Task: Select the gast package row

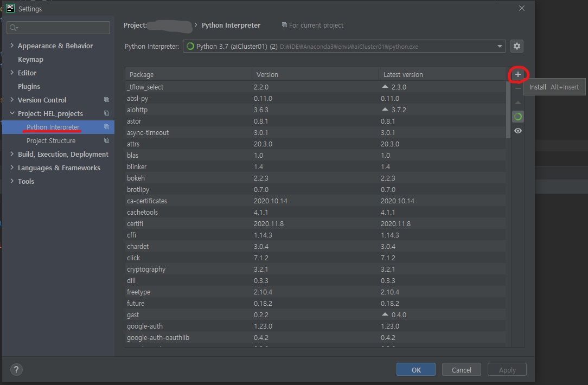Action: pyautogui.click(x=315, y=315)
